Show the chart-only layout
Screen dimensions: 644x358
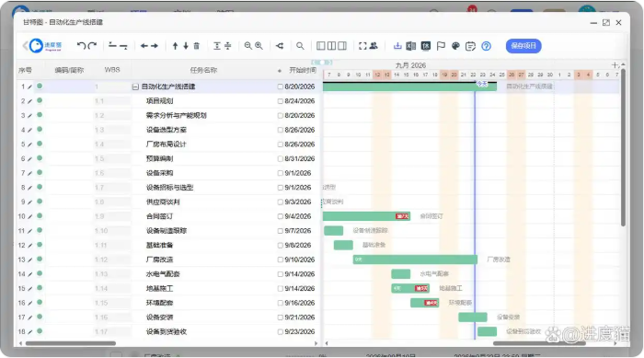click(x=342, y=46)
